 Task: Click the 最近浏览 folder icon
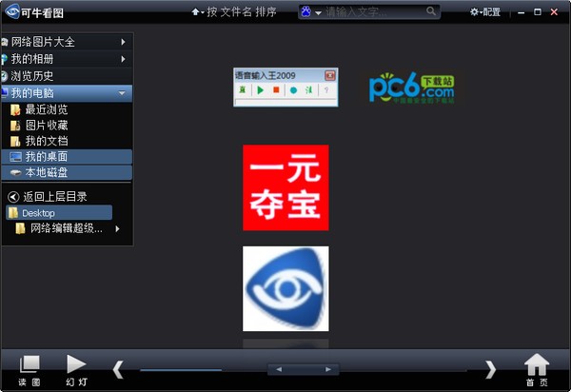coord(15,109)
